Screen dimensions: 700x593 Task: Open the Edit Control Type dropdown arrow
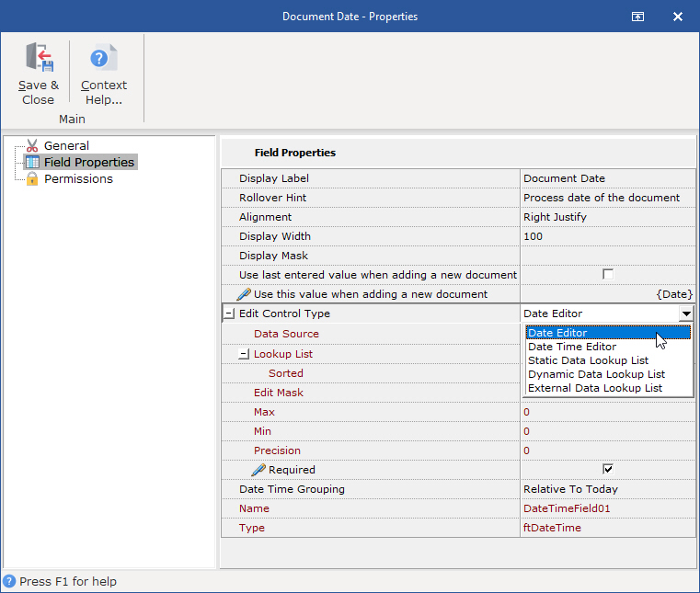pyautogui.click(x=686, y=314)
